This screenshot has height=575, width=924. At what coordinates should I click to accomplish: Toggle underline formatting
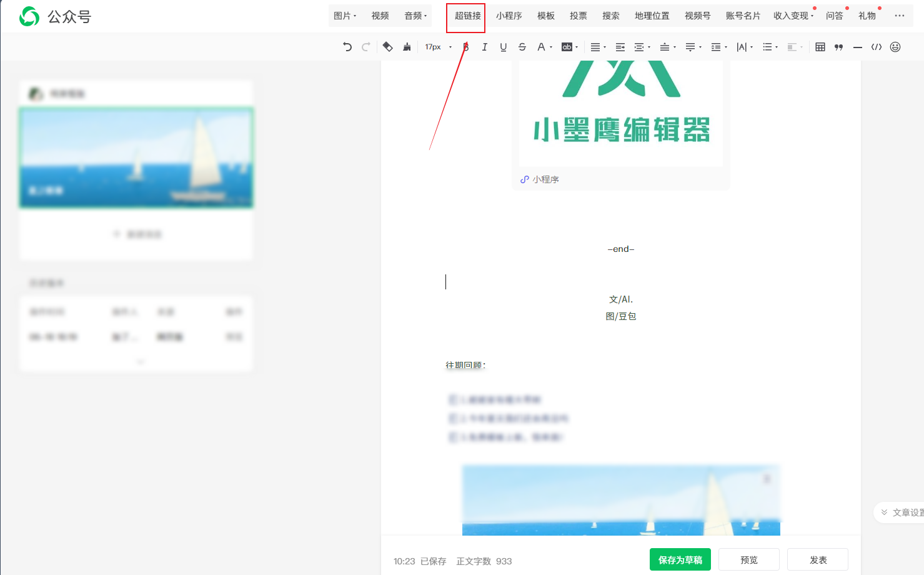504,47
